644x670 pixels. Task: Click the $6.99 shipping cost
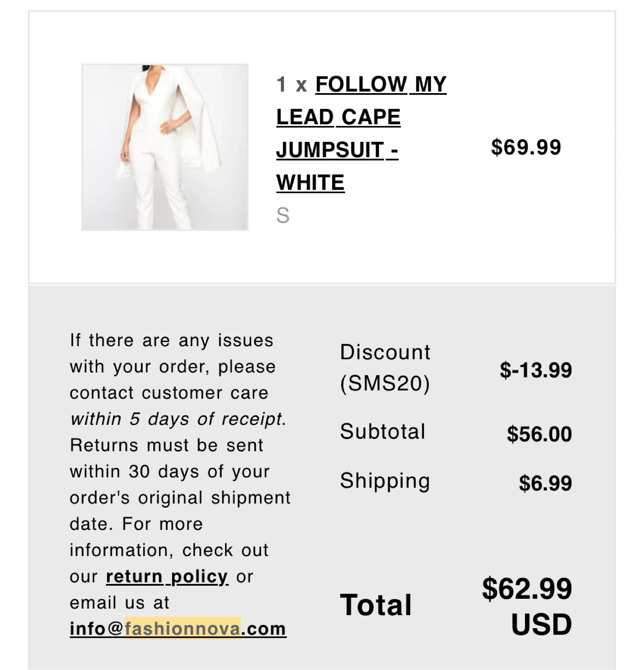point(545,483)
